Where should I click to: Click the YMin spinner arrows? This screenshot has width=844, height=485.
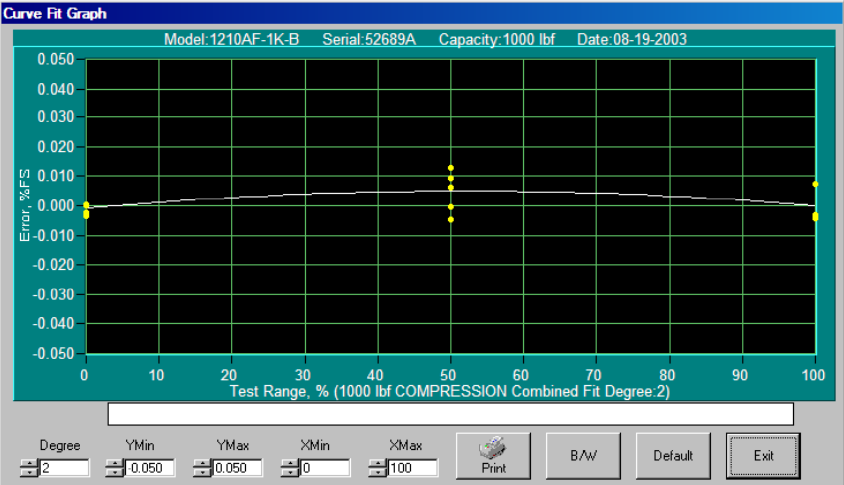[115, 468]
